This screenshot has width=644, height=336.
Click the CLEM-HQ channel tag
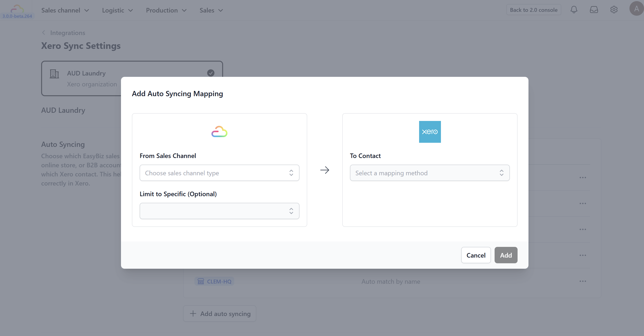pos(214,281)
